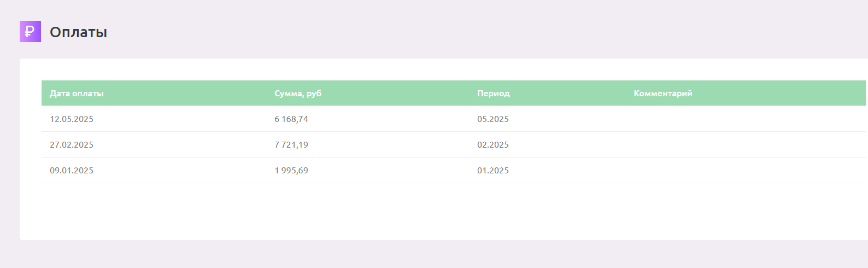Click the period value 02.2025

[493, 145]
